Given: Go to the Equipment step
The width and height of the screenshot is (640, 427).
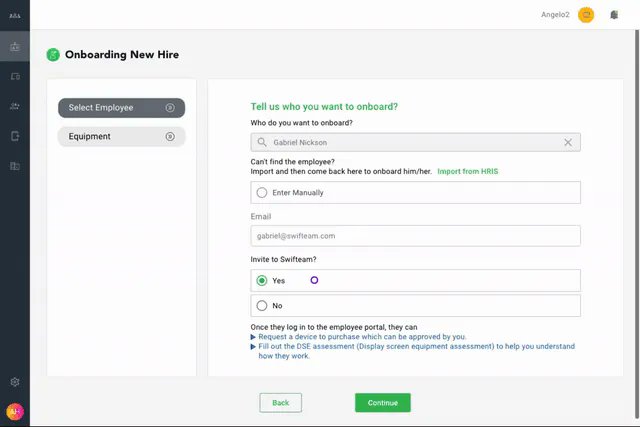Looking at the screenshot, I should (122, 136).
